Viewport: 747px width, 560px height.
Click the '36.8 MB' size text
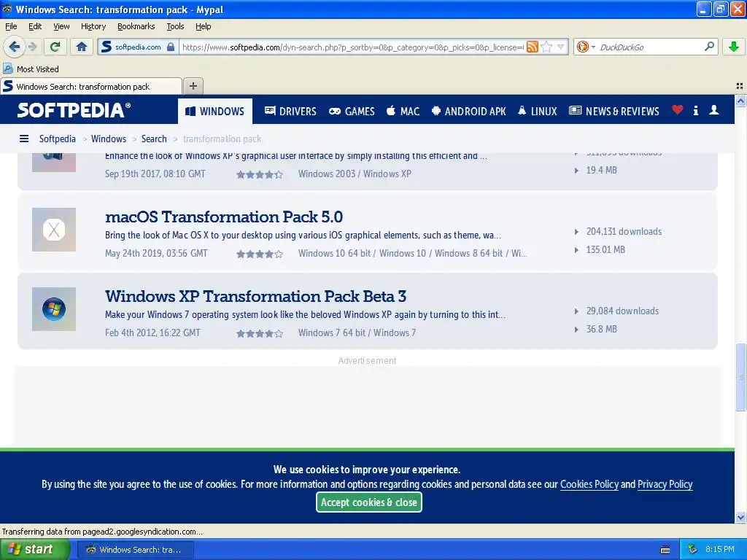[601, 329]
